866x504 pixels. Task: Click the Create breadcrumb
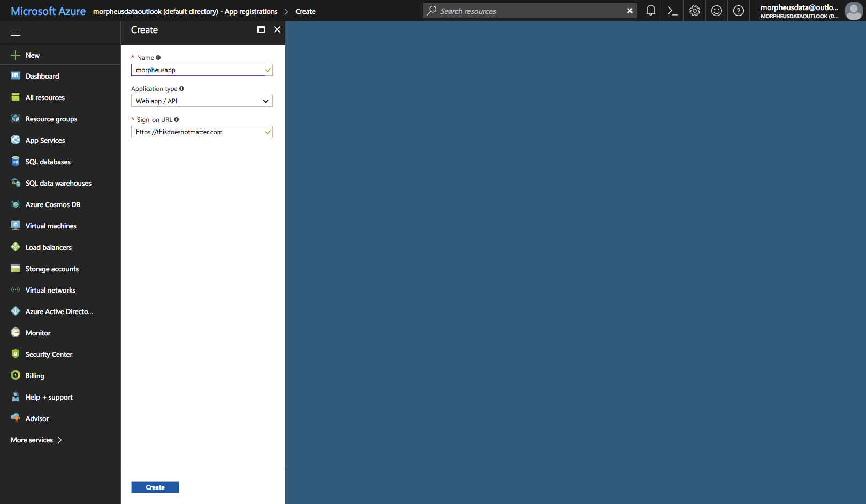coord(306,11)
